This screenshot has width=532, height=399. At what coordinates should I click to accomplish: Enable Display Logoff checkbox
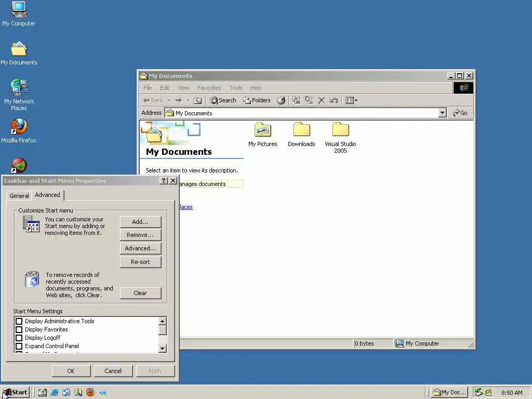click(x=19, y=338)
